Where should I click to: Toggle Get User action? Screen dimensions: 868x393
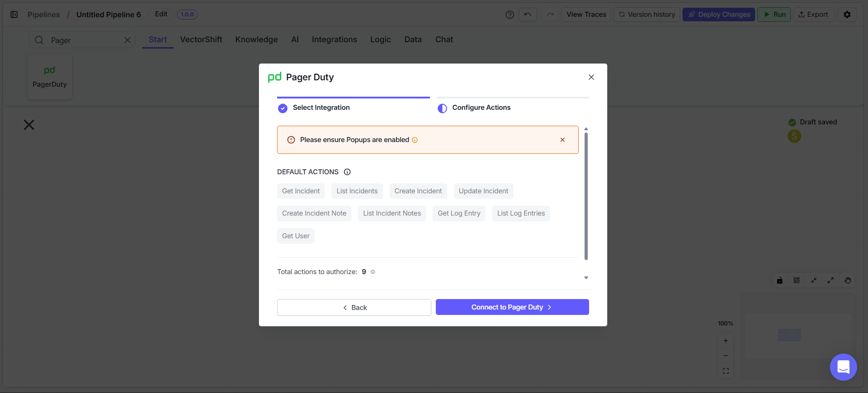coord(296,236)
